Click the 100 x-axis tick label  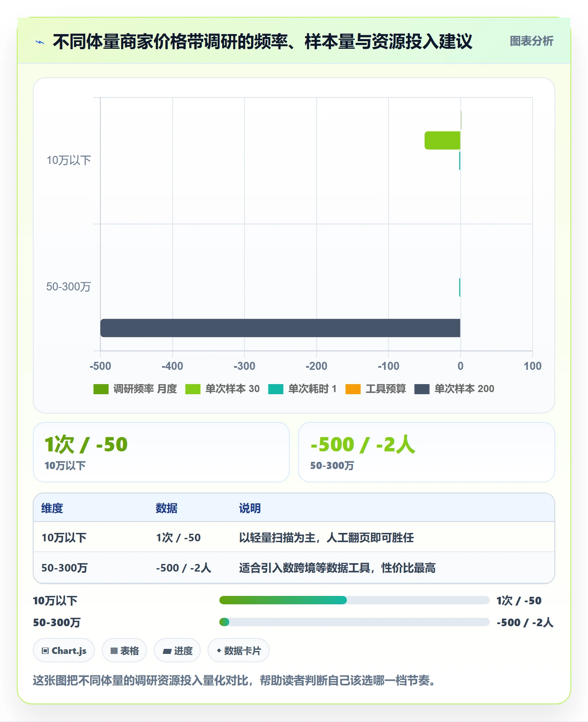[x=533, y=366]
